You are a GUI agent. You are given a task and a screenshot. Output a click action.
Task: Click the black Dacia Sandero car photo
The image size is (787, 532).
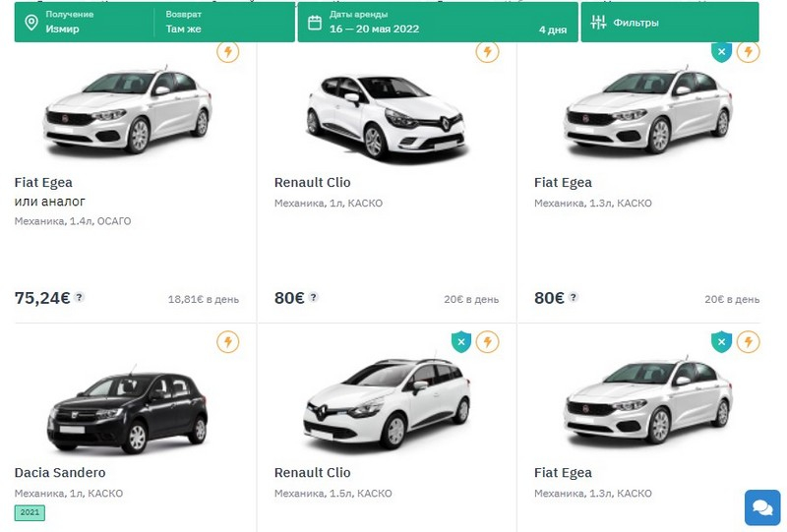click(x=128, y=407)
